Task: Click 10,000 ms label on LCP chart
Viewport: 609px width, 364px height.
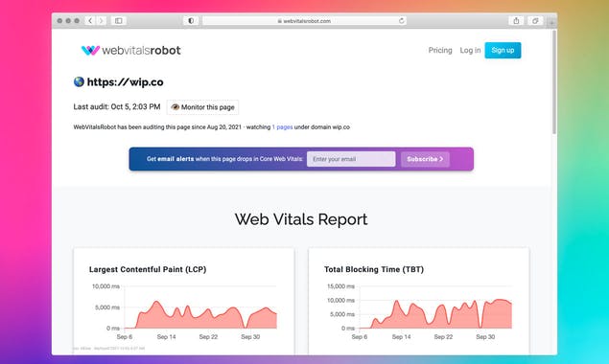Action: pos(105,286)
